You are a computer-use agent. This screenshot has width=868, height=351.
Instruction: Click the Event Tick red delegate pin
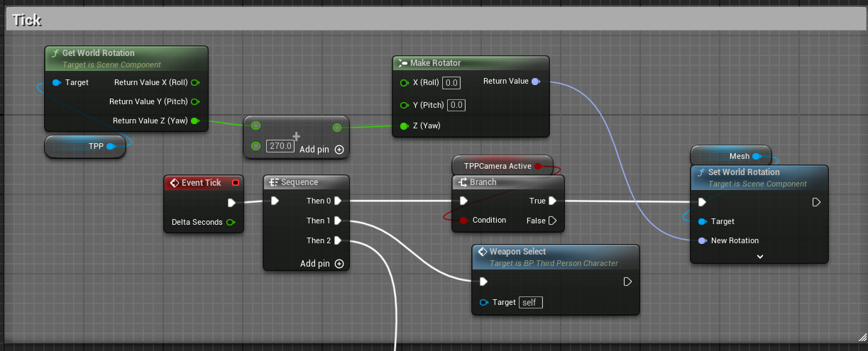pyautogui.click(x=236, y=183)
